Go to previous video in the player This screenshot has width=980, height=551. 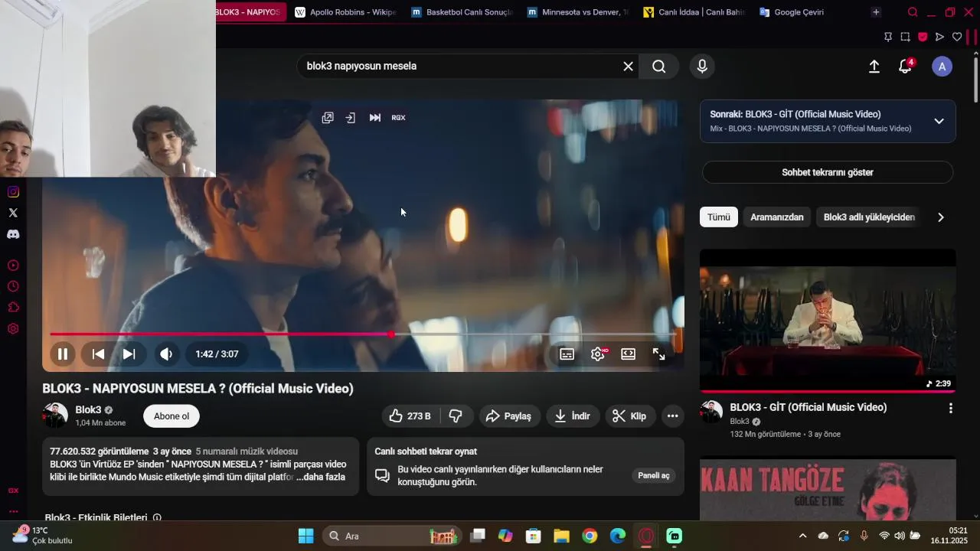click(x=98, y=354)
